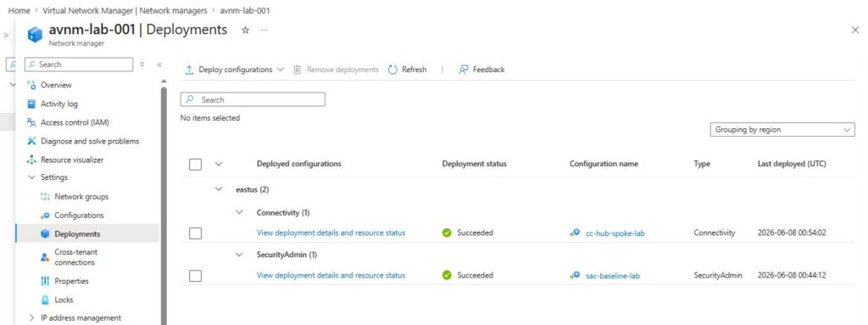Check the Connectivity deployment row checkbox

tap(196, 233)
